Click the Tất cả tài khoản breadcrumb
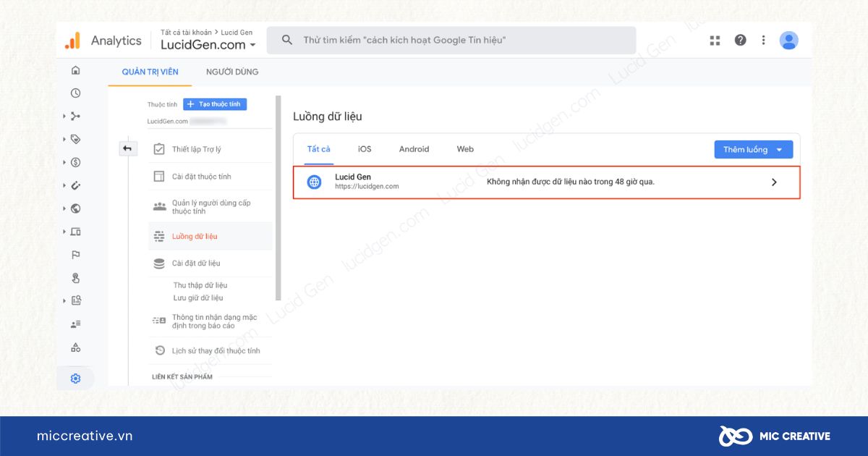 pyautogui.click(x=187, y=33)
